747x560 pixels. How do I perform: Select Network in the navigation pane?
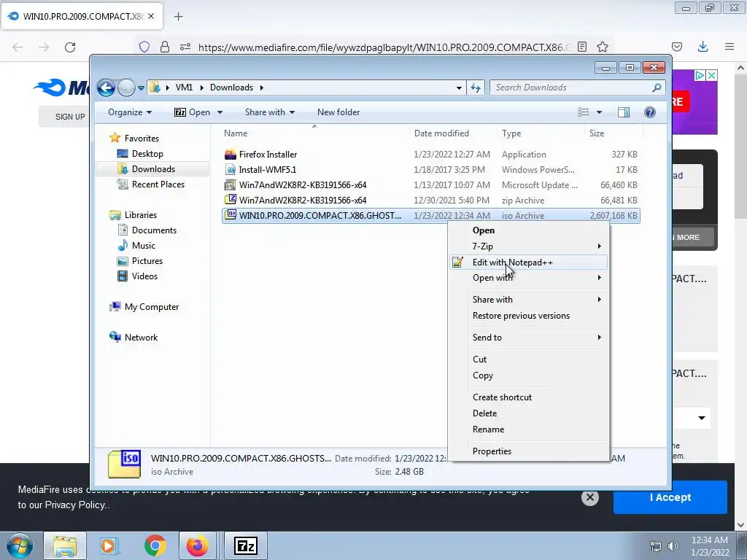[x=141, y=338]
